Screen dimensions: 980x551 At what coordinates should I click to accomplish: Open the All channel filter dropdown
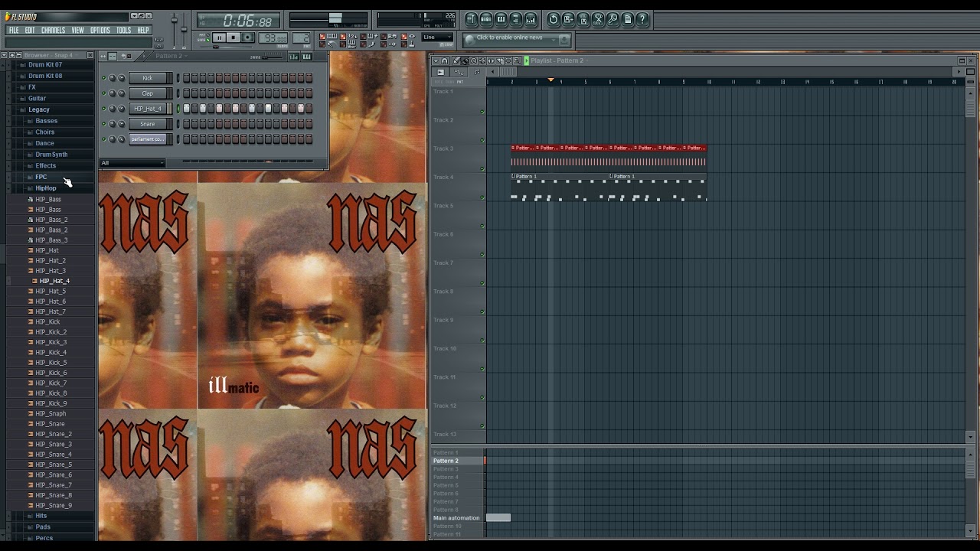pyautogui.click(x=132, y=163)
